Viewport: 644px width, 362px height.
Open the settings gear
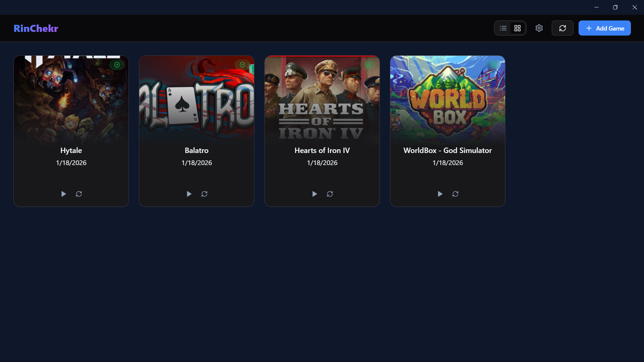[539, 28]
